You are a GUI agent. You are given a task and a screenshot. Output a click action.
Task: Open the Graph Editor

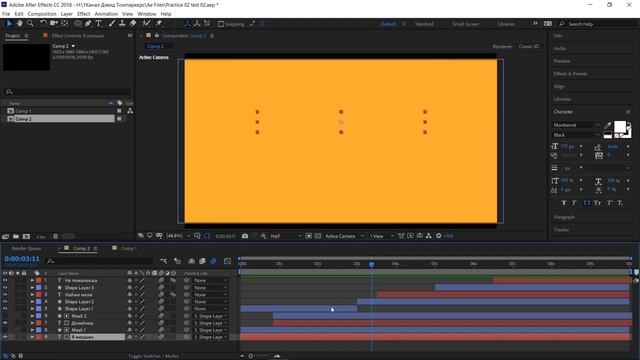227,261
